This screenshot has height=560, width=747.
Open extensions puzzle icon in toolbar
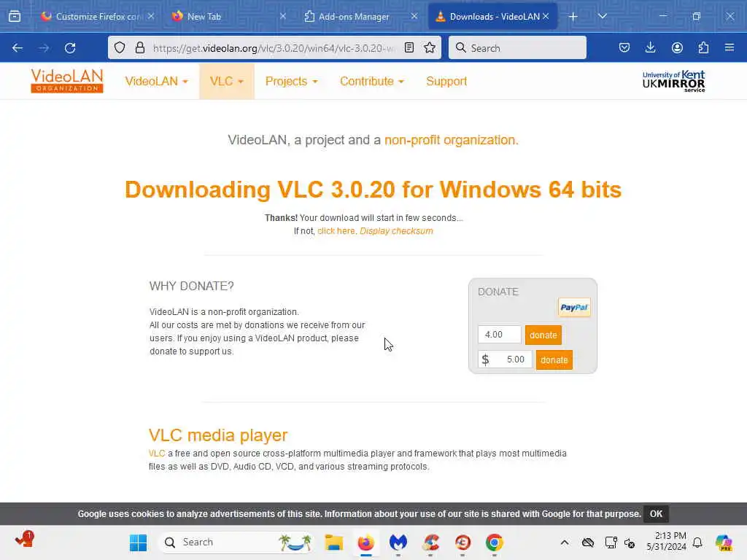pos(703,47)
